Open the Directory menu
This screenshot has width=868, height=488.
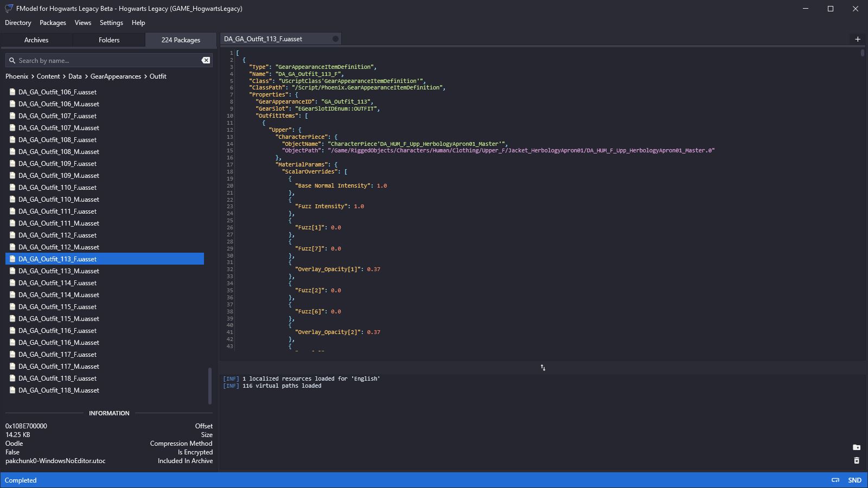click(18, 23)
